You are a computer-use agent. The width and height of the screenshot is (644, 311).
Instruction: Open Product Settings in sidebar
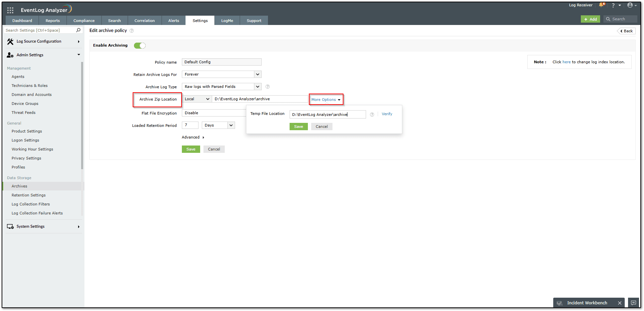click(x=27, y=131)
